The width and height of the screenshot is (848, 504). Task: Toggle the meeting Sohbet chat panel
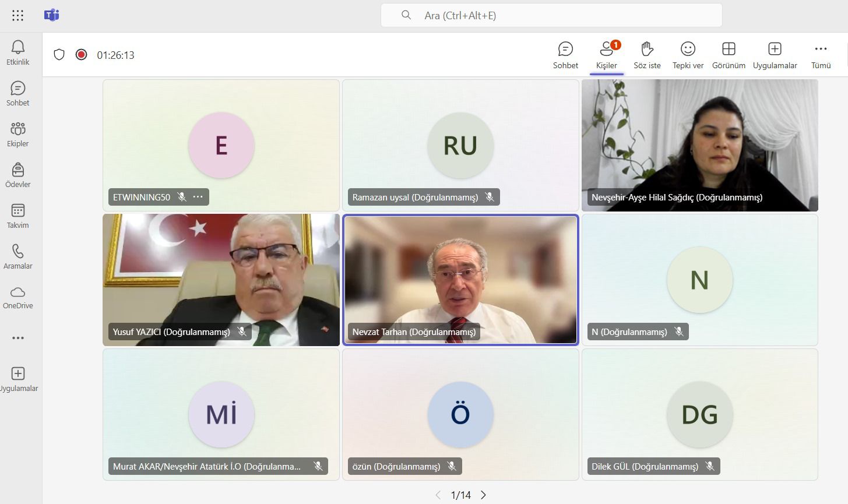point(565,55)
